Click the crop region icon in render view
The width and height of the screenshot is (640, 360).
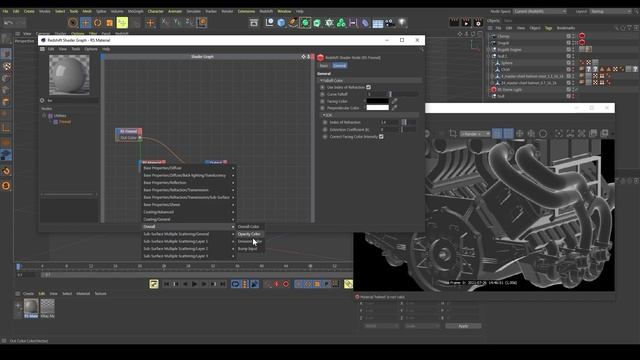[453, 133]
